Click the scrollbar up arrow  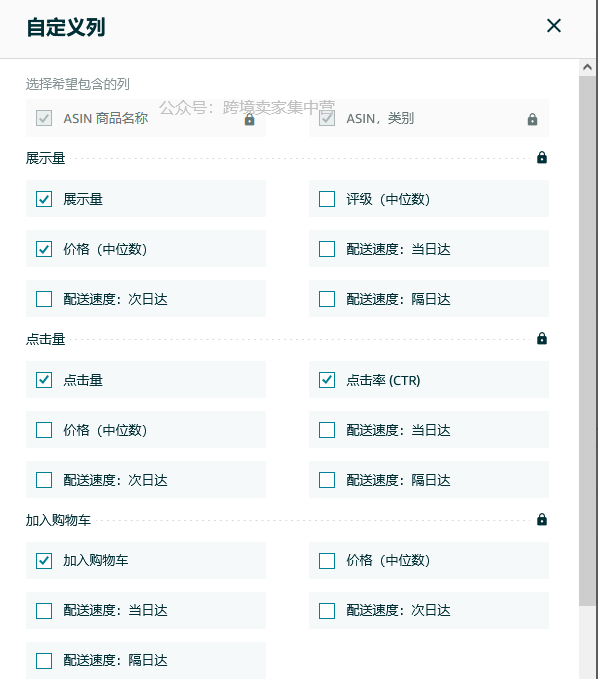pos(588,67)
